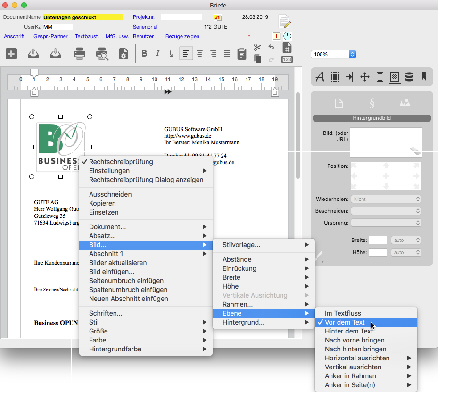The height and width of the screenshot is (399, 453).
Task: Open the bookmark panel icon
Action: tap(424, 76)
